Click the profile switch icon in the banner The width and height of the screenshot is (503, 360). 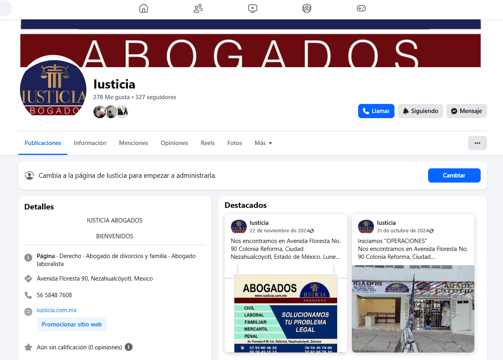click(29, 175)
